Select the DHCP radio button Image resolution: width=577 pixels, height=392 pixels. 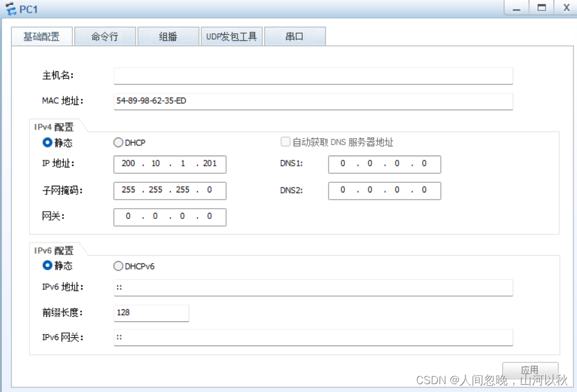[x=118, y=142]
